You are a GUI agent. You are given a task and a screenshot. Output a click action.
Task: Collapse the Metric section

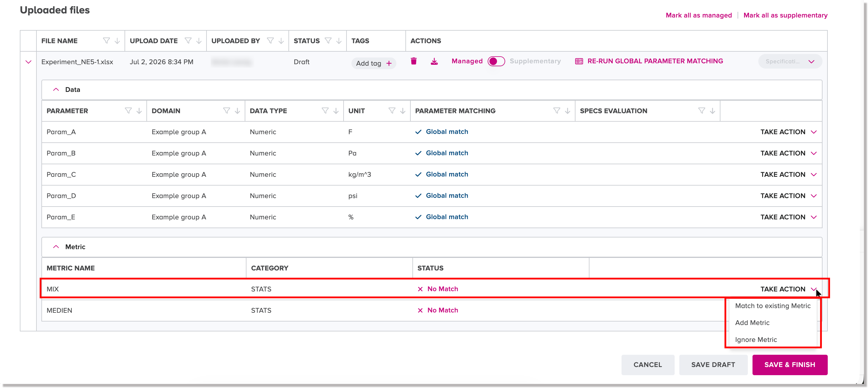(x=56, y=247)
